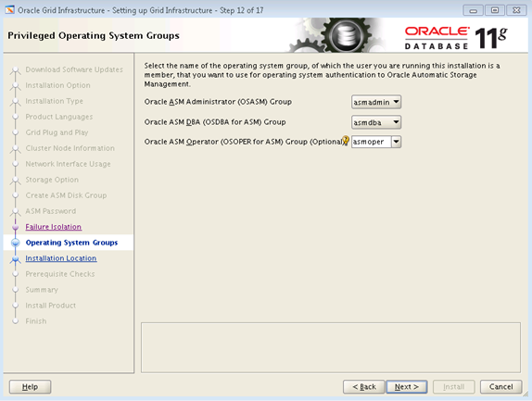
Task: Click the empty message area panel
Action: click(331, 347)
